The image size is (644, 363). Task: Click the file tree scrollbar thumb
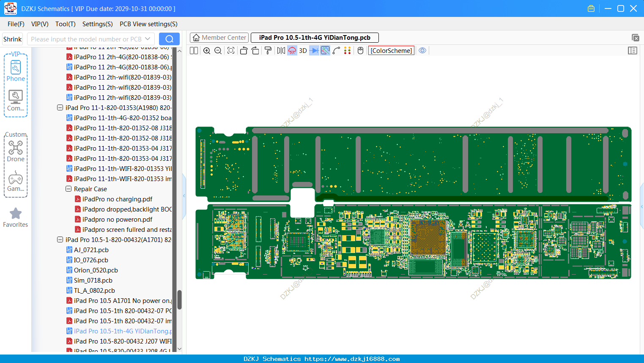tap(179, 300)
